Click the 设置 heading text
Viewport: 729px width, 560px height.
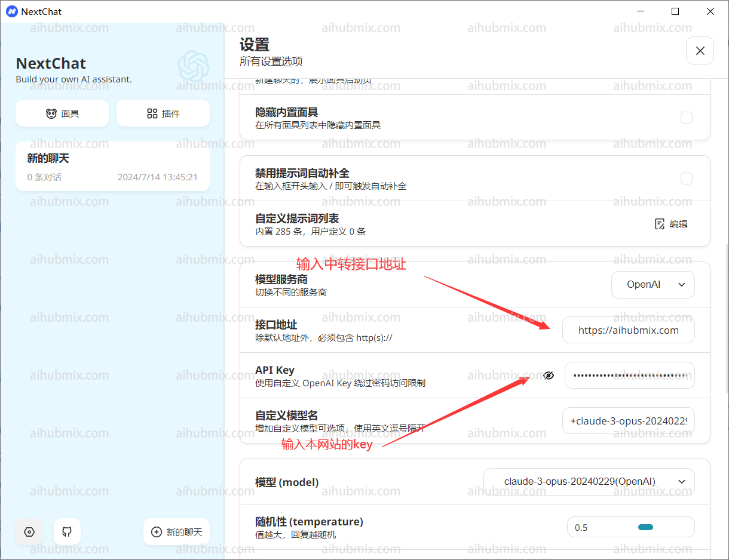255,45
